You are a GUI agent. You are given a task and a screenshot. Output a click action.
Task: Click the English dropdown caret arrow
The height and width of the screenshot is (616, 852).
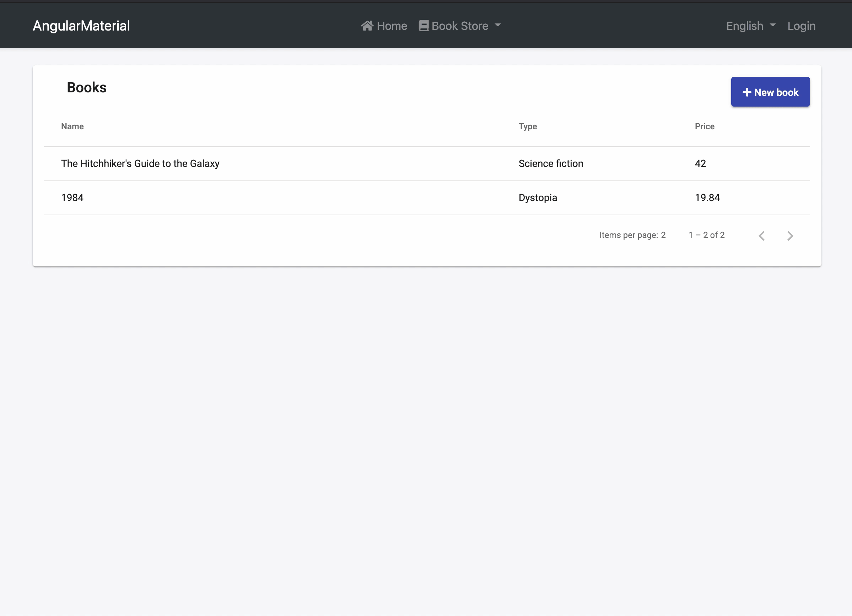click(x=773, y=26)
